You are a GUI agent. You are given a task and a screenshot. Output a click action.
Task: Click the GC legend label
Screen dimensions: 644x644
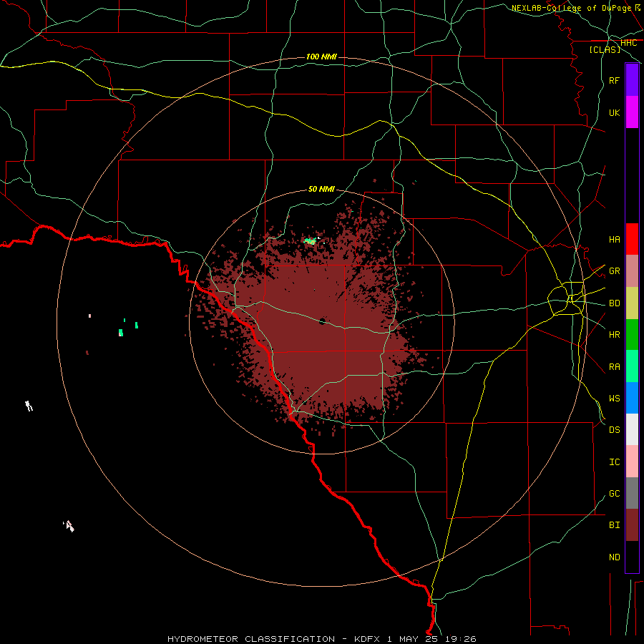click(614, 494)
